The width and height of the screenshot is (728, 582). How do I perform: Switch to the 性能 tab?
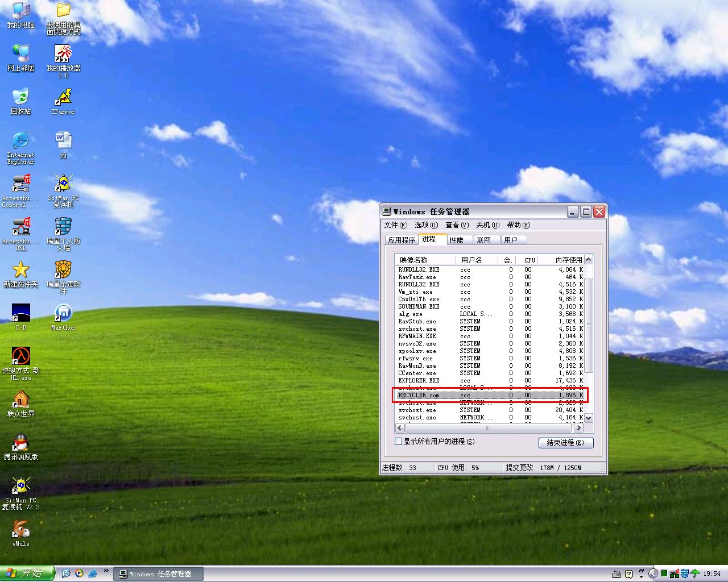click(456, 240)
